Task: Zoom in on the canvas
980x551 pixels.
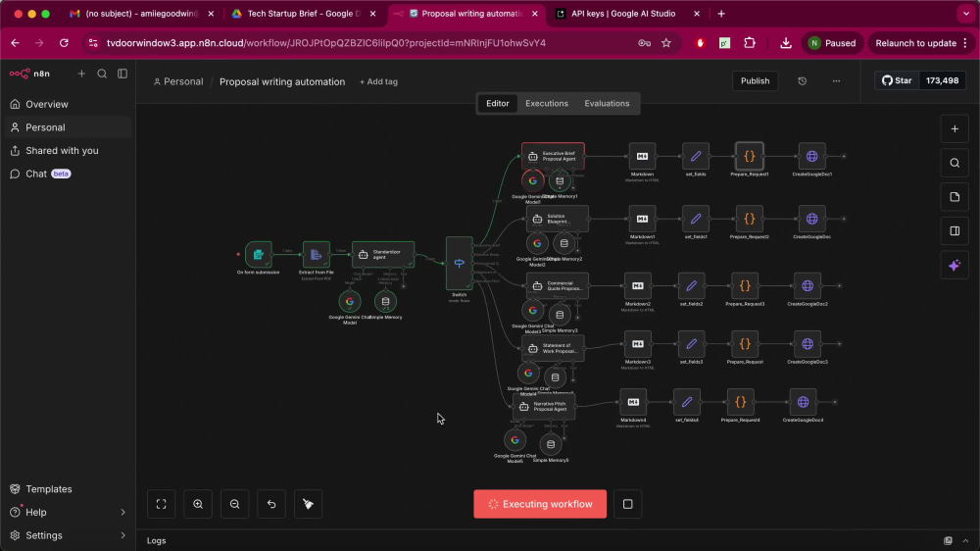Action: (198, 504)
